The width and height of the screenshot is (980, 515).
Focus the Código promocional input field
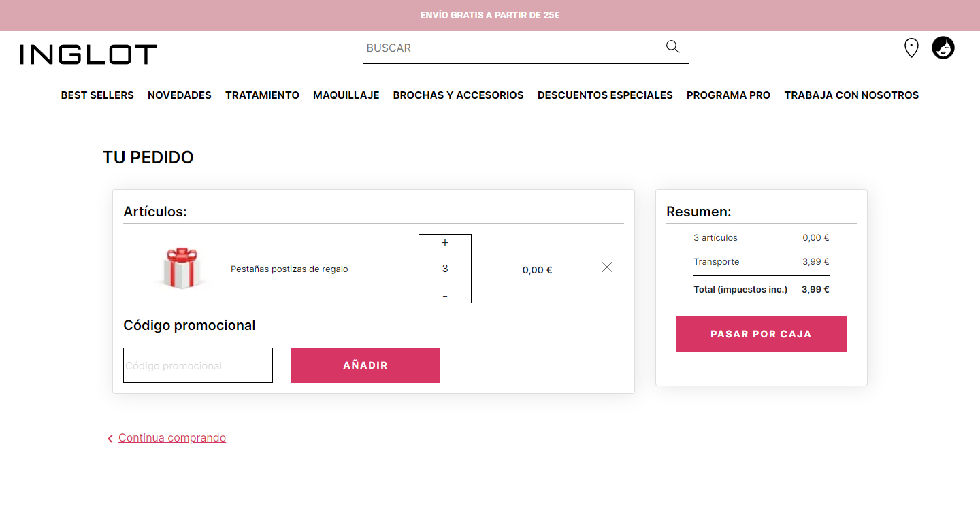(x=197, y=365)
